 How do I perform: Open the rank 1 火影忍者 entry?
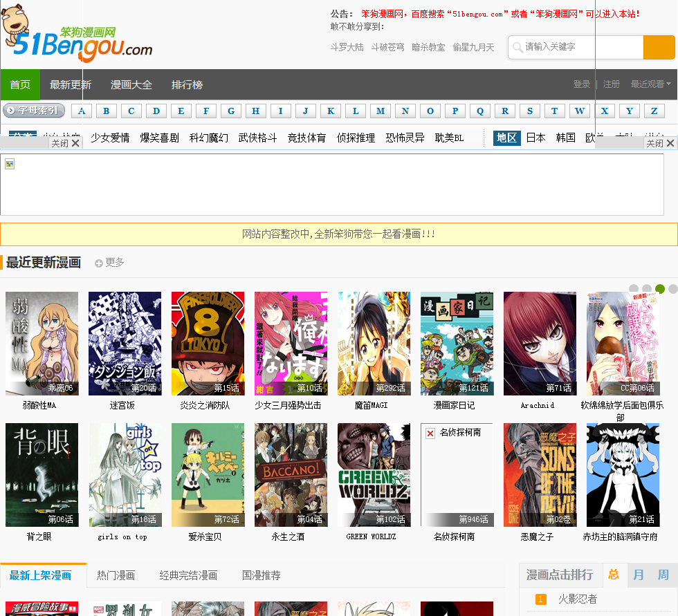[x=578, y=599]
